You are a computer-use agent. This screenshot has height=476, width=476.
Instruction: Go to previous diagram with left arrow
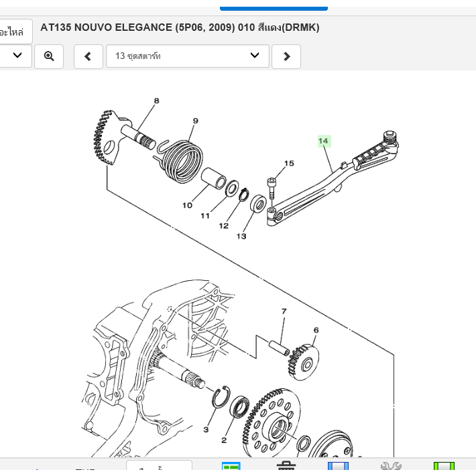click(88, 56)
